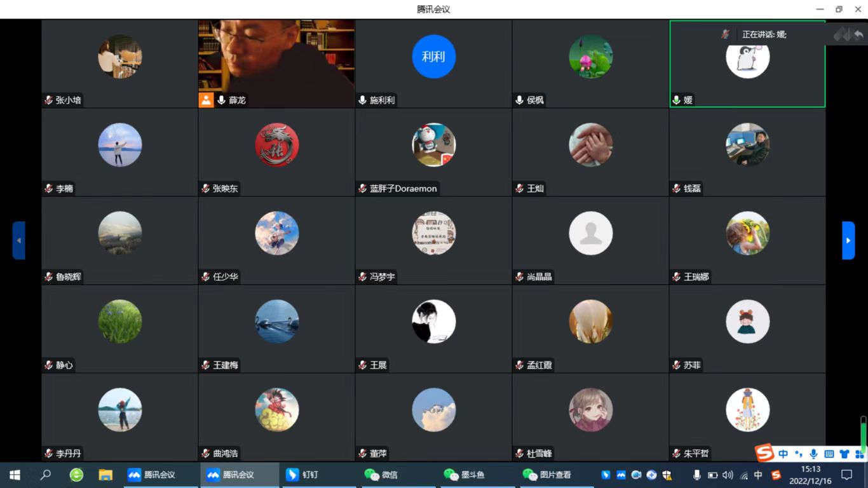Click the default grey avatar of 尚晶晶

[x=590, y=233]
